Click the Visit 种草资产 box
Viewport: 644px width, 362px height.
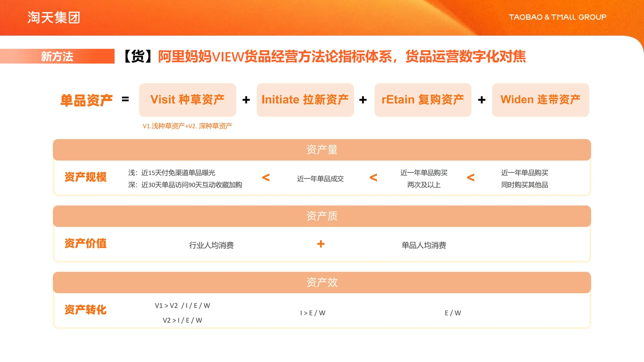click(187, 100)
